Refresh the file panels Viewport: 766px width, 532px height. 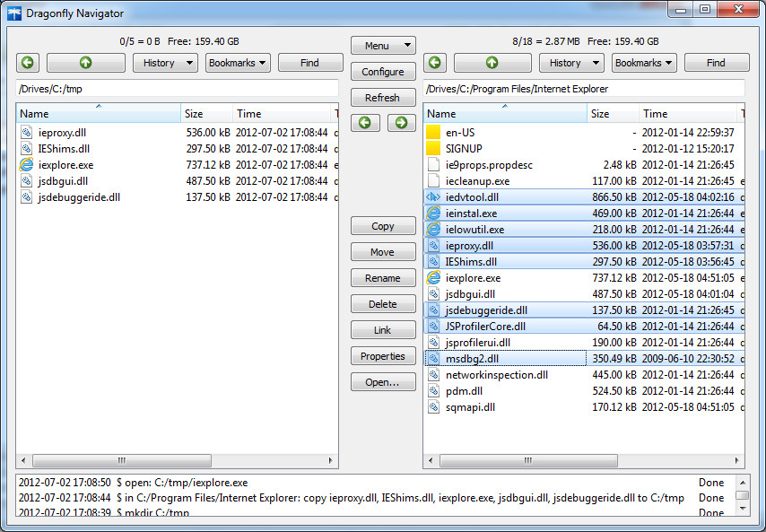click(x=383, y=98)
